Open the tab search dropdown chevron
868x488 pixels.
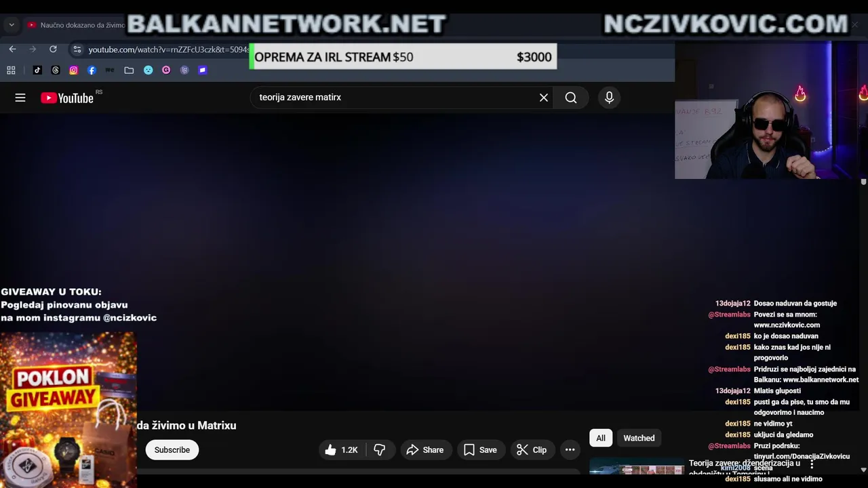12,25
